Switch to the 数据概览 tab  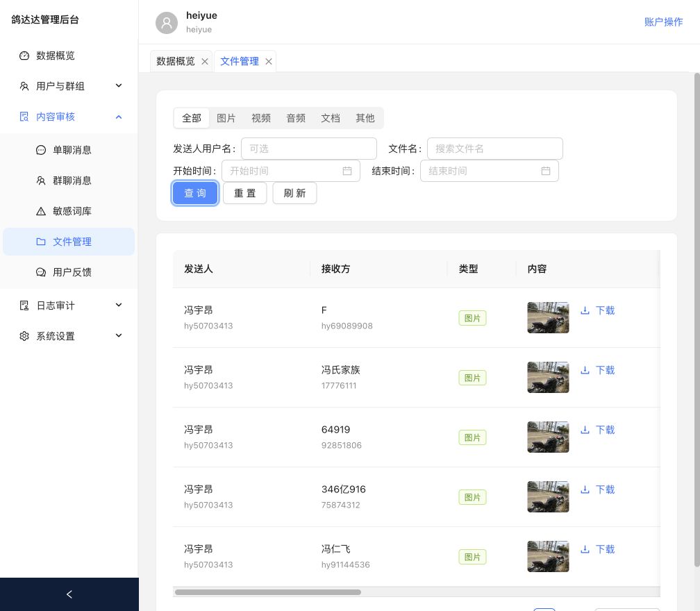(x=176, y=61)
